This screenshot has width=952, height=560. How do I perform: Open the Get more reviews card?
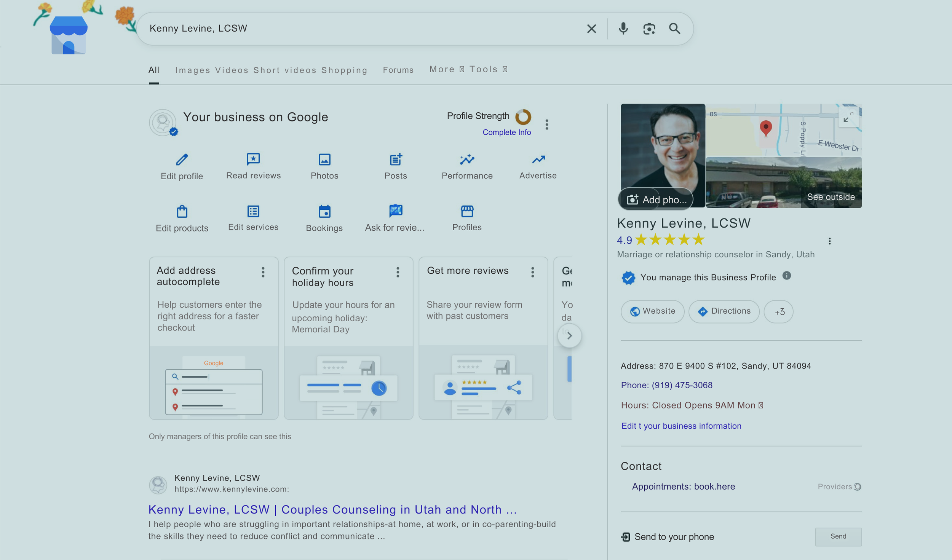[483, 338]
